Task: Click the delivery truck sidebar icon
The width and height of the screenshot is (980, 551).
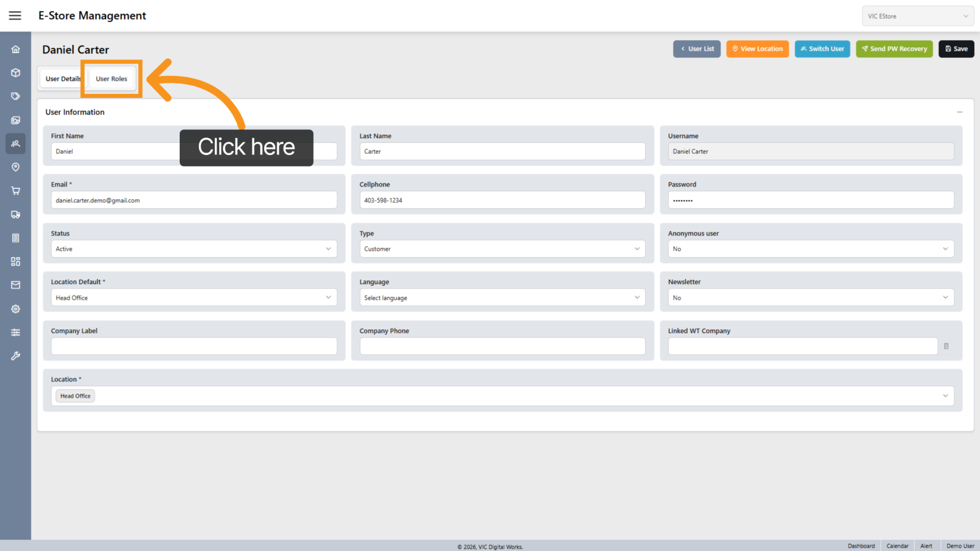Action: pos(16,215)
